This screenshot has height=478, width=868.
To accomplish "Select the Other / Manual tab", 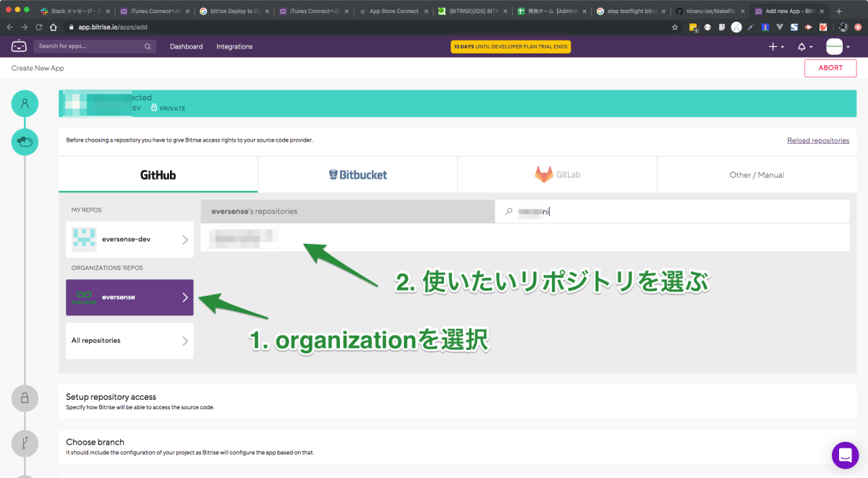I will [x=757, y=175].
